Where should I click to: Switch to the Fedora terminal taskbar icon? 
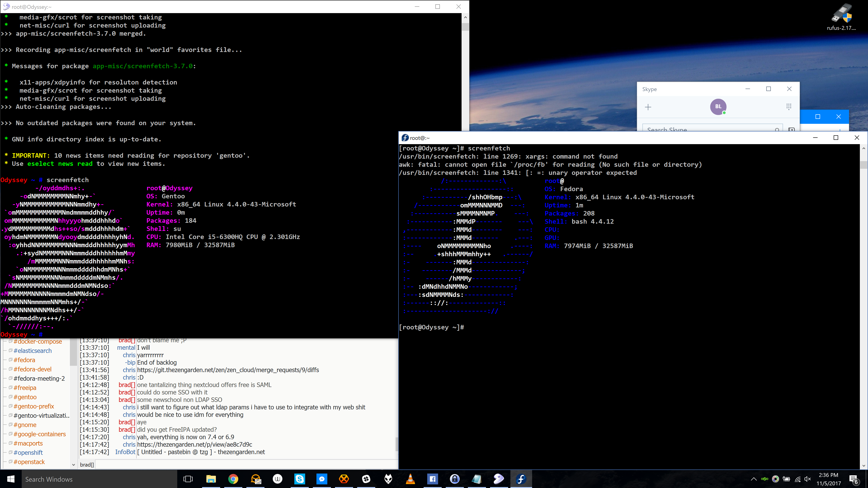[x=521, y=479]
